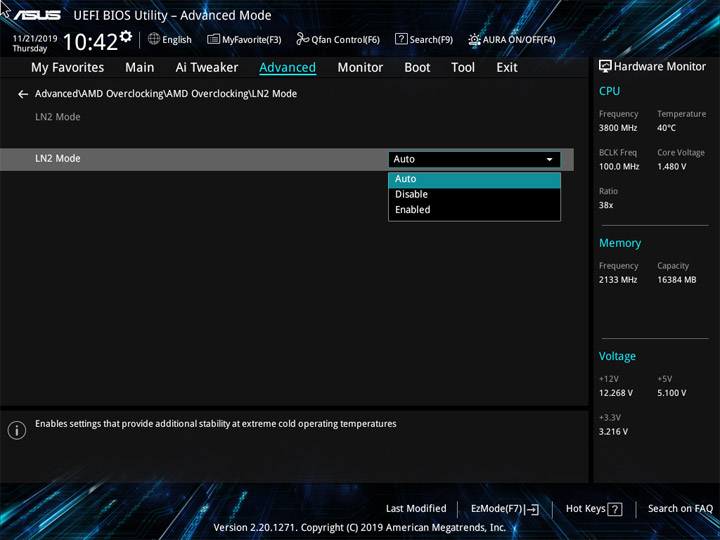Click +3.3V reading 3.216 V

point(613,432)
